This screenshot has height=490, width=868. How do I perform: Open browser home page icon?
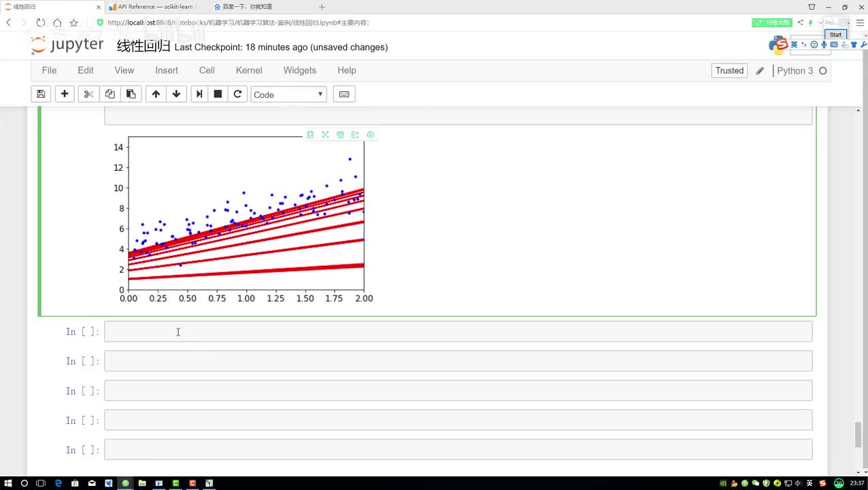[x=57, y=22]
